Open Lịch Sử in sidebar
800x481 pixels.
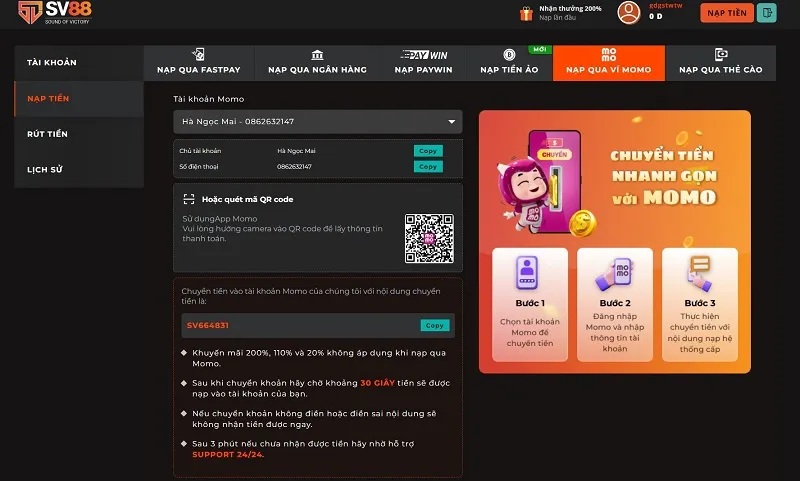click(45, 169)
